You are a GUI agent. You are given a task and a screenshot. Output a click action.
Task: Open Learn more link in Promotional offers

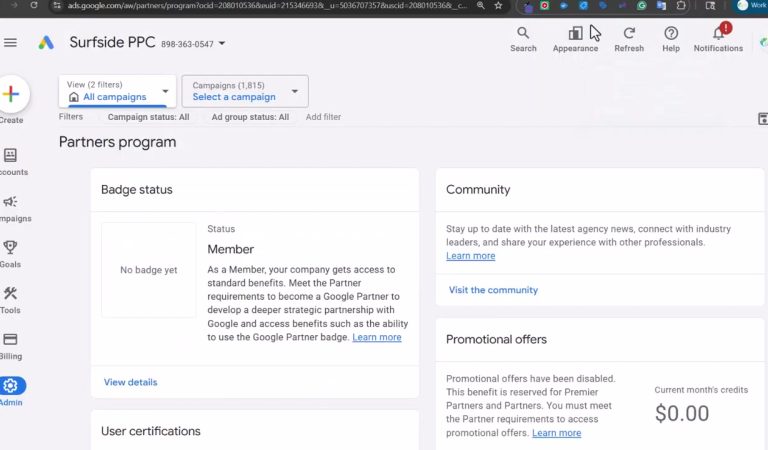556,433
